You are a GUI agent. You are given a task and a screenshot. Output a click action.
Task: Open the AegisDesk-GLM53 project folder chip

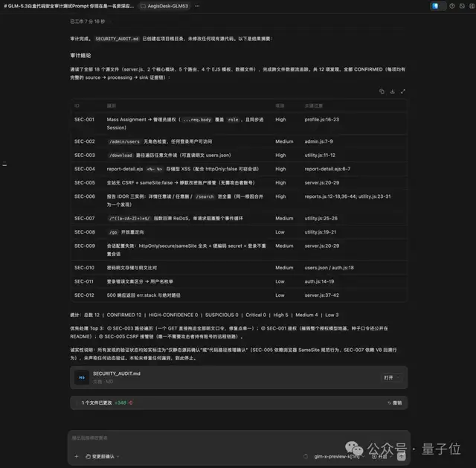click(164, 6)
